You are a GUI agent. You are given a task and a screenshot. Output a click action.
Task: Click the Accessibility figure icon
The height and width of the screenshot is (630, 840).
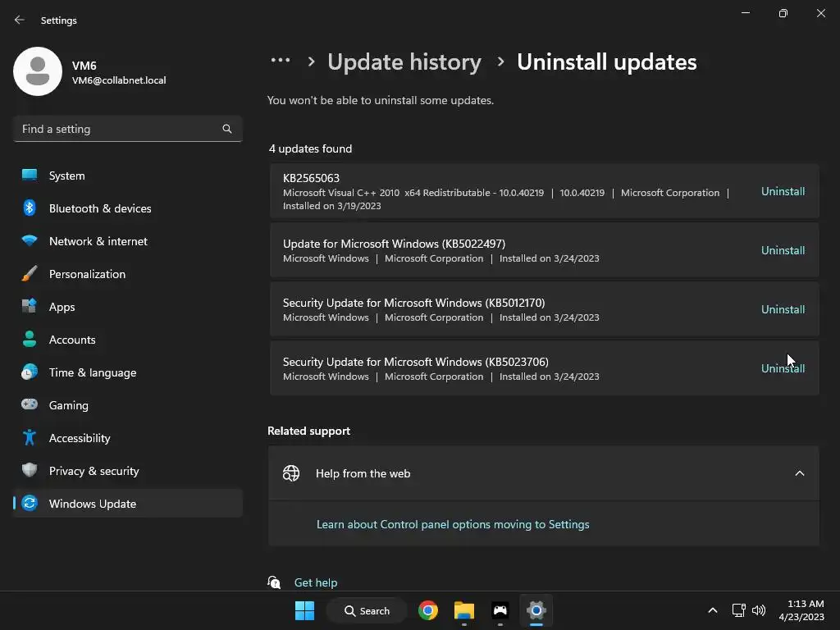[x=30, y=438]
